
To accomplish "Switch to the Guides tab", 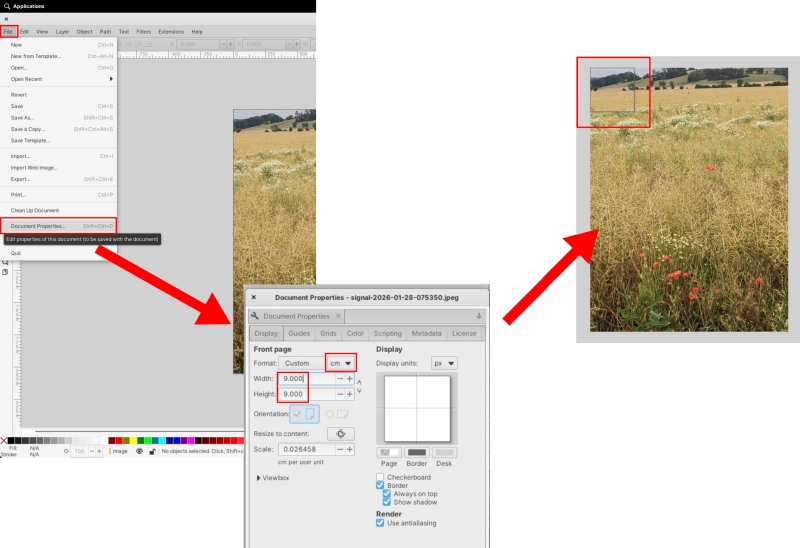I will tap(299, 333).
